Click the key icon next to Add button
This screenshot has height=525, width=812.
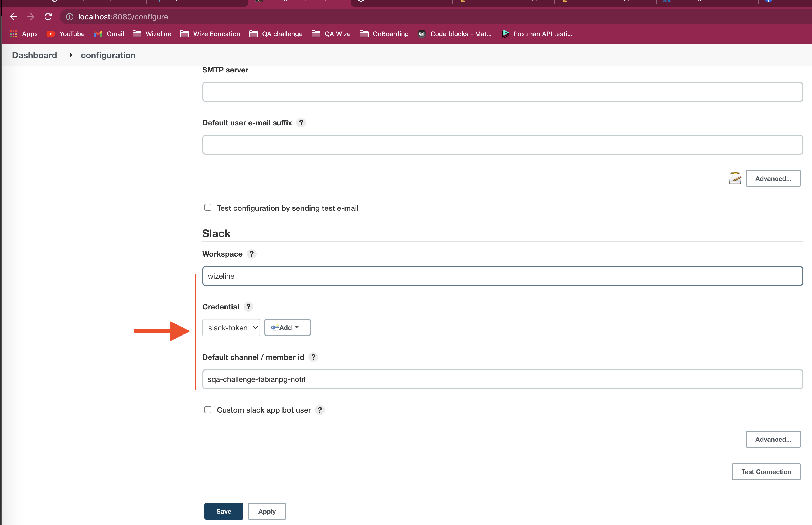click(x=274, y=327)
